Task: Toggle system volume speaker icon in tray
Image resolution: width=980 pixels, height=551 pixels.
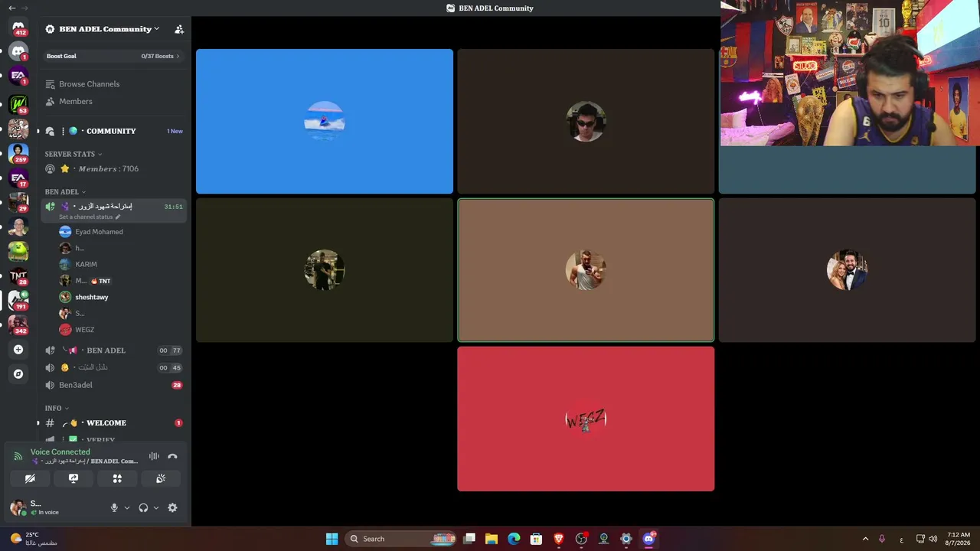Action: coord(933,539)
